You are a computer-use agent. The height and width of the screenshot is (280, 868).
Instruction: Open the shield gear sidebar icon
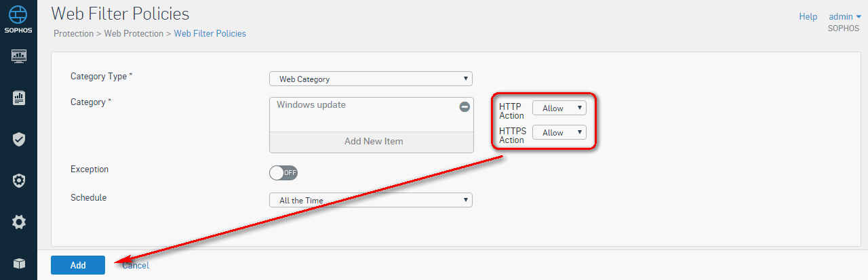(x=19, y=180)
